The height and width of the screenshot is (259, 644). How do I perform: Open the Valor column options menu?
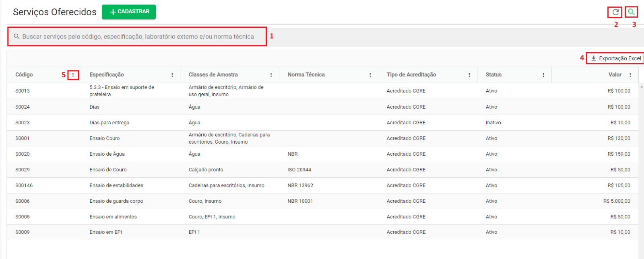630,75
